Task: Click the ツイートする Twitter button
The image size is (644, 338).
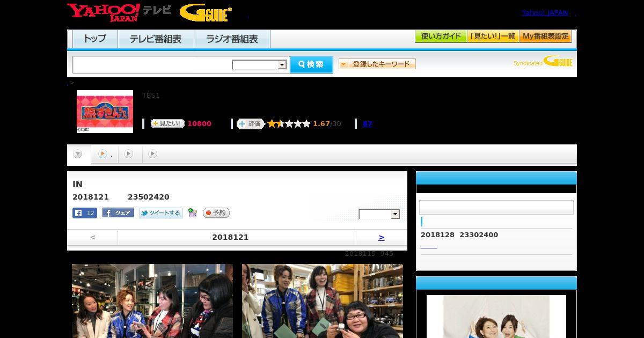Action: click(x=161, y=213)
